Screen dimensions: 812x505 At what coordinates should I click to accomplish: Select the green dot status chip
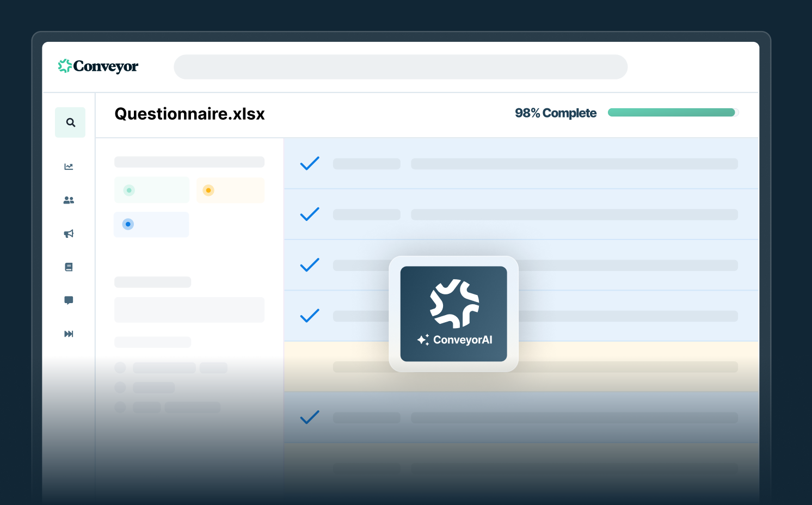[x=151, y=190]
